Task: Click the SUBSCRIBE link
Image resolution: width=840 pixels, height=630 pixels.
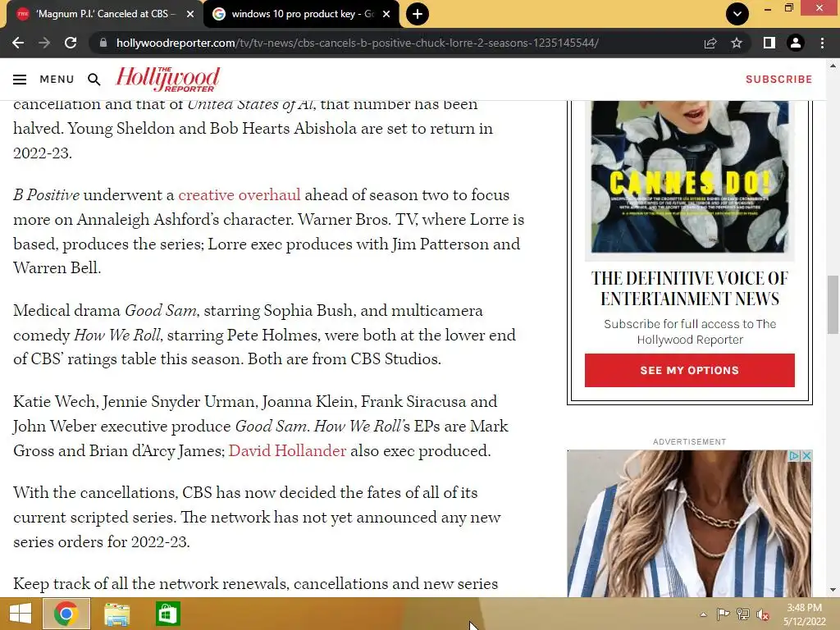Action: click(779, 80)
